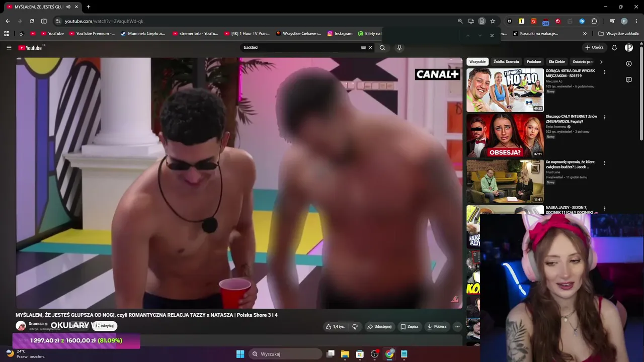
Task: Open the media control playlist icon
Action: [x=612, y=21]
